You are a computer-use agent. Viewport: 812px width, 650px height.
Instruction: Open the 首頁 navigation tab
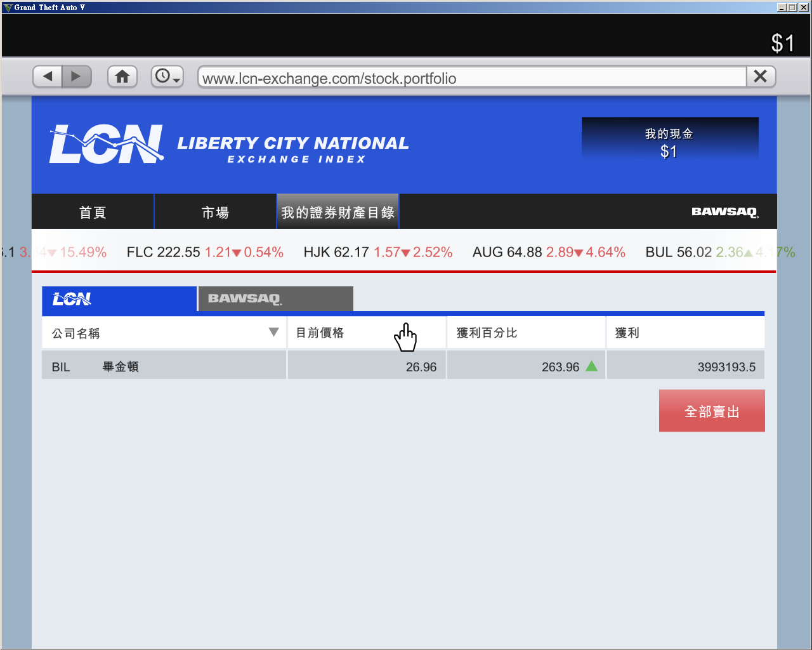pos(93,212)
